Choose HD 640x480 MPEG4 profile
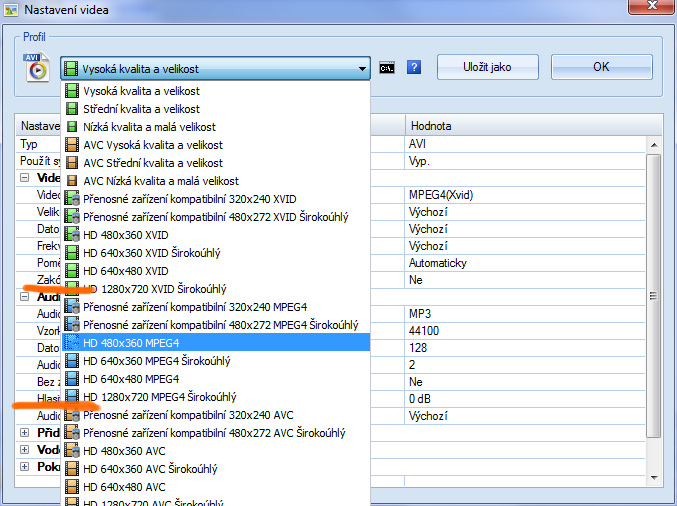 click(216, 379)
